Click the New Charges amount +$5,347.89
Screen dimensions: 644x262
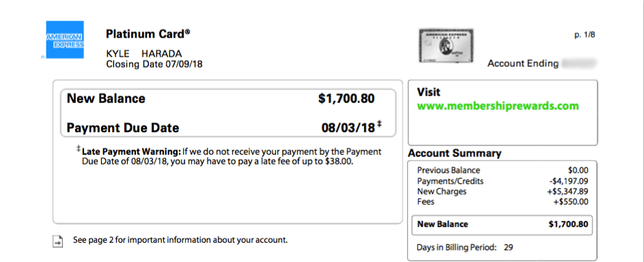pyautogui.click(x=568, y=192)
